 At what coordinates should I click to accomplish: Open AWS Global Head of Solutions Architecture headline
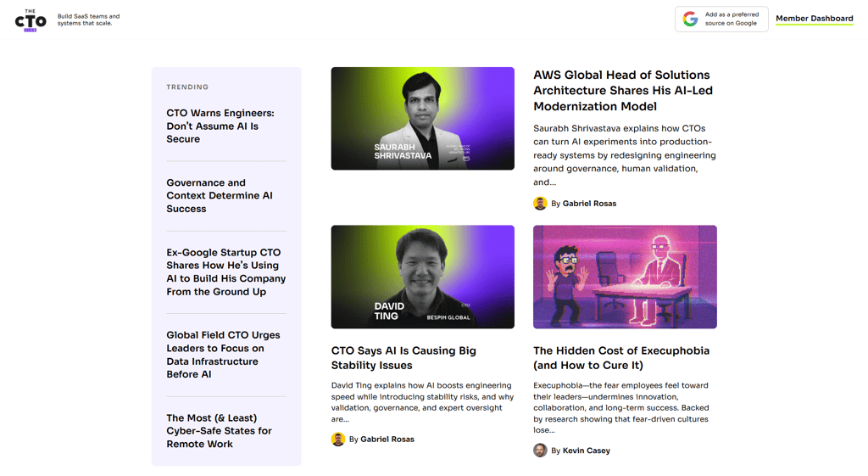point(623,90)
